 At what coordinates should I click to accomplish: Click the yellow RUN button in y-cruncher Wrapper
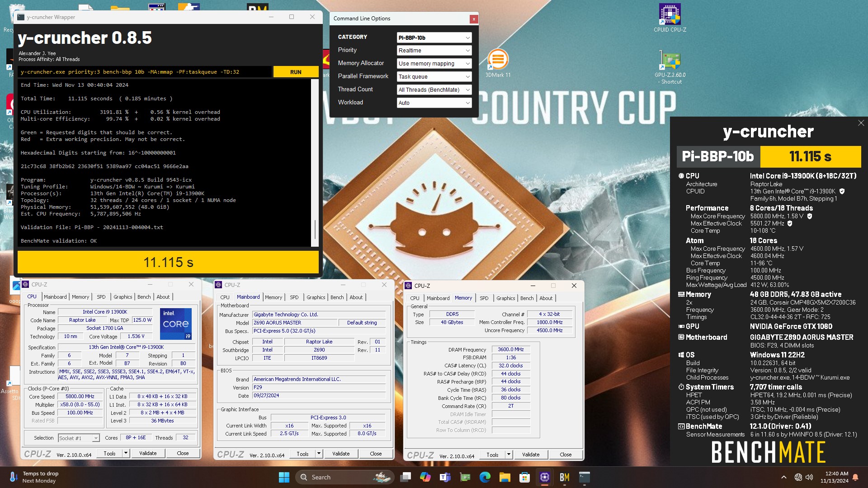pyautogui.click(x=296, y=72)
